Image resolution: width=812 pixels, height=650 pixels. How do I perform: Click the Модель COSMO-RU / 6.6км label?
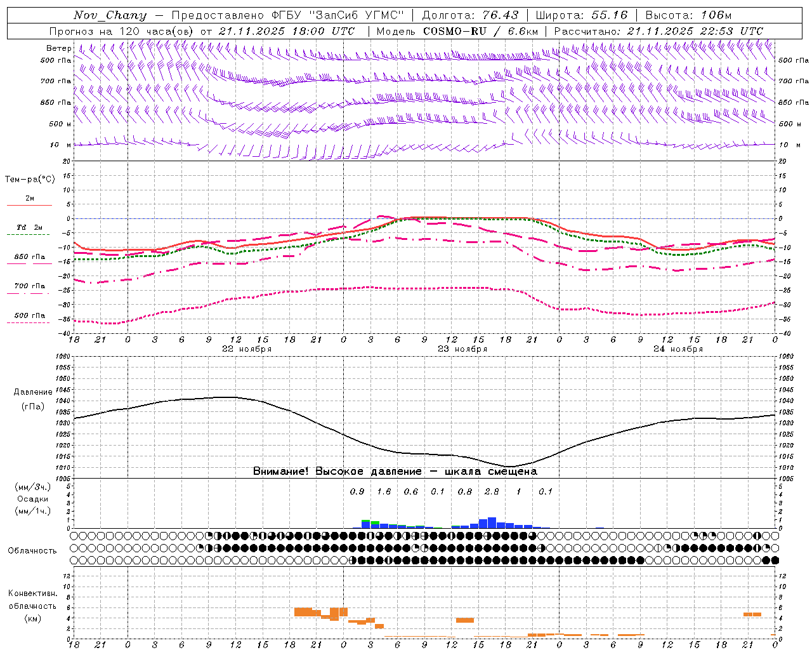point(457,31)
